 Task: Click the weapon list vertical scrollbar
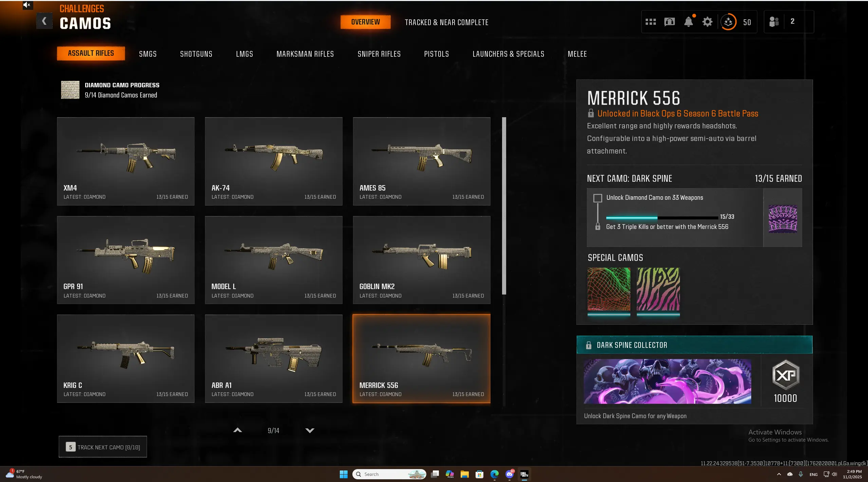coord(504,206)
